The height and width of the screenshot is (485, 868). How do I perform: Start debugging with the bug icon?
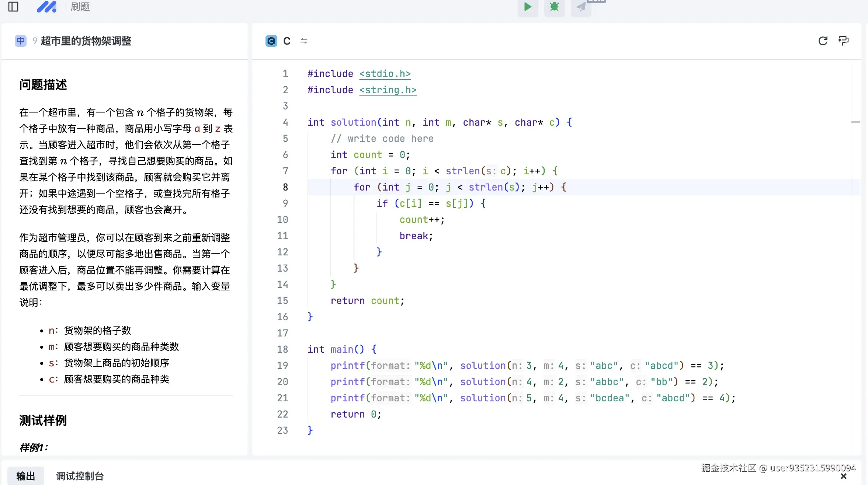click(554, 7)
